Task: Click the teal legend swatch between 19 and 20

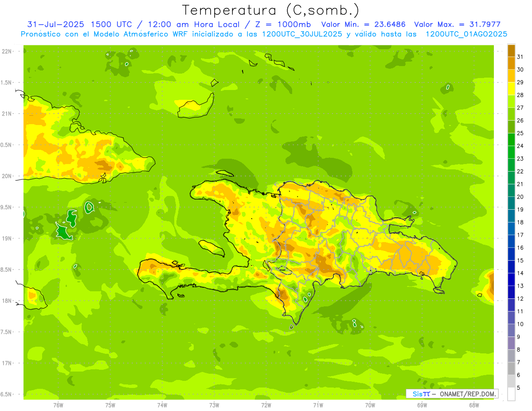Action: 511,203
